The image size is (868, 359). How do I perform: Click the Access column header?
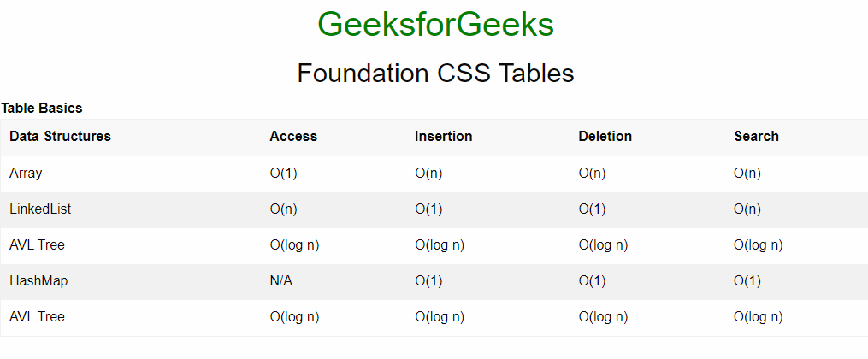click(x=293, y=137)
